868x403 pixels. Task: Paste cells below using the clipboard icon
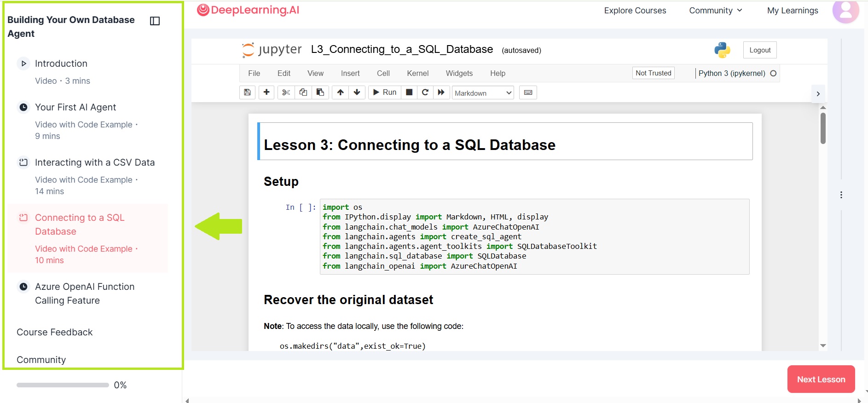pyautogui.click(x=320, y=92)
